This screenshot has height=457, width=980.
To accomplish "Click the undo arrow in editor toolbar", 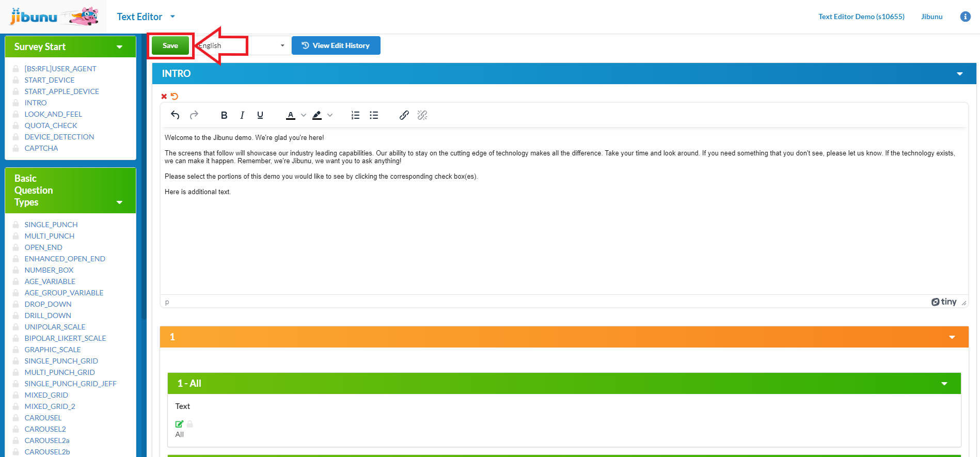I will 175,115.
